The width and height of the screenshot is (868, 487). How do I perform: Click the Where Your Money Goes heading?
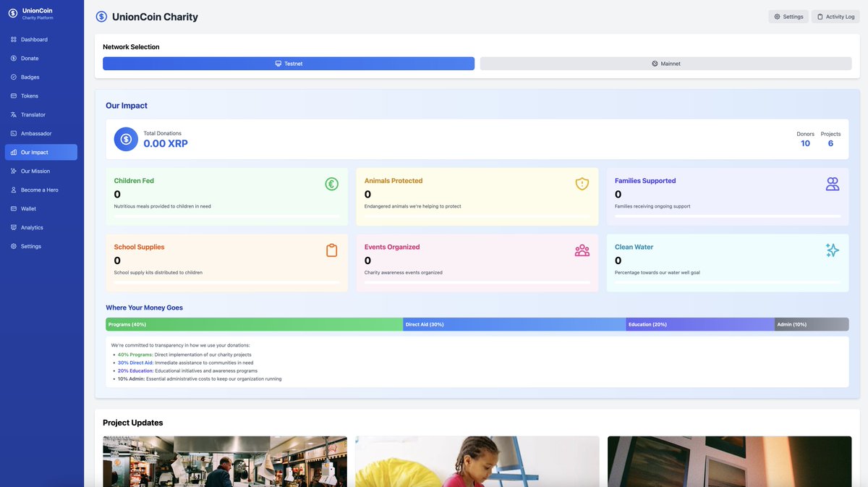[144, 308]
